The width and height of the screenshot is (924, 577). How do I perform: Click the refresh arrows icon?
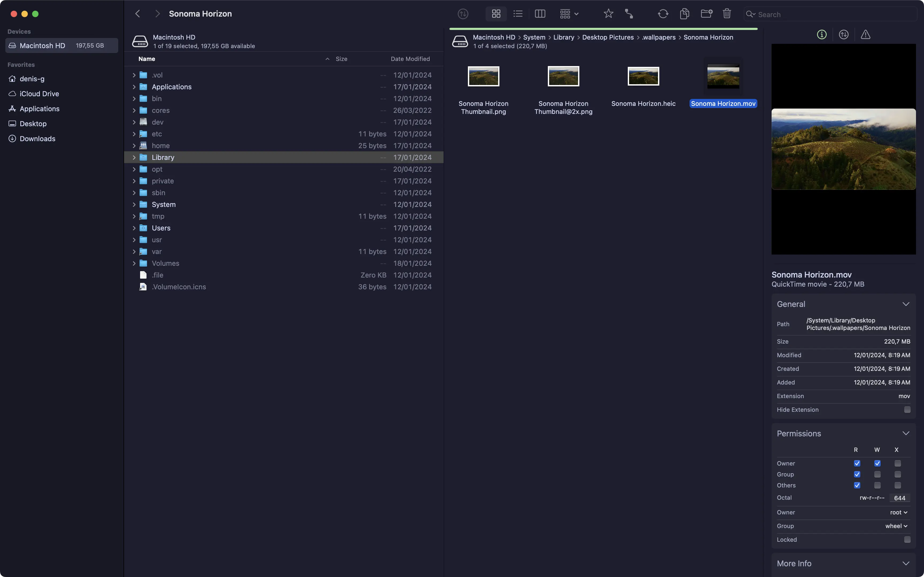(x=663, y=14)
